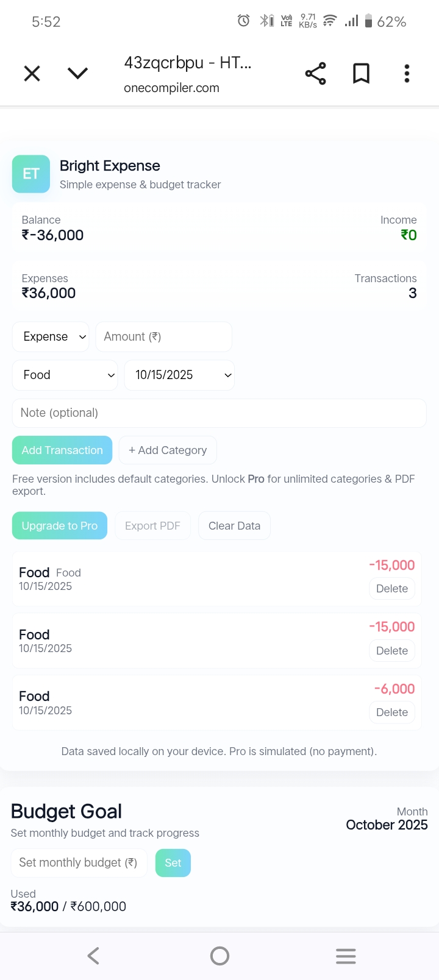The width and height of the screenshot is (439, 980).
Task: Focus the Amount (₹) input field
Action: (163, 336)
